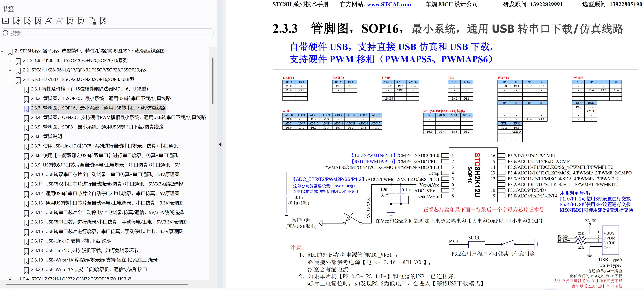The image size is (644, 290).
Task: Decrease bookmark font size
Action: click(x=60, y=21)
